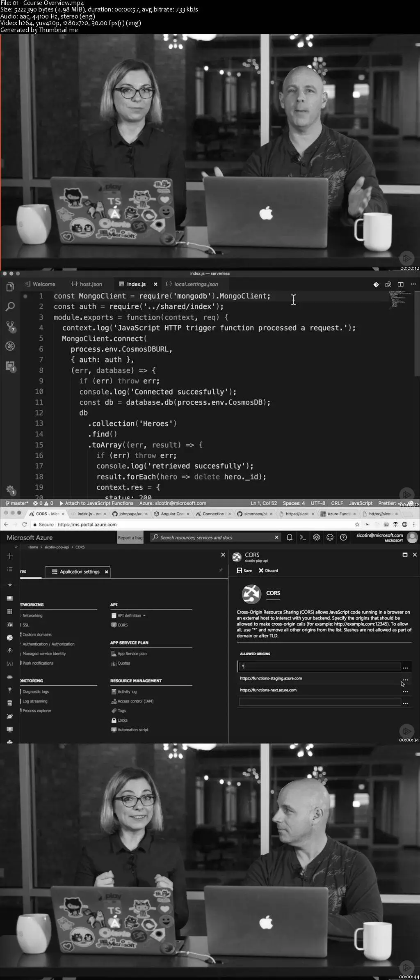Image resolution: width=420 pixels, height=980 pixels.
Task: Click the browser address bar URL
Action: coord(87,525)
